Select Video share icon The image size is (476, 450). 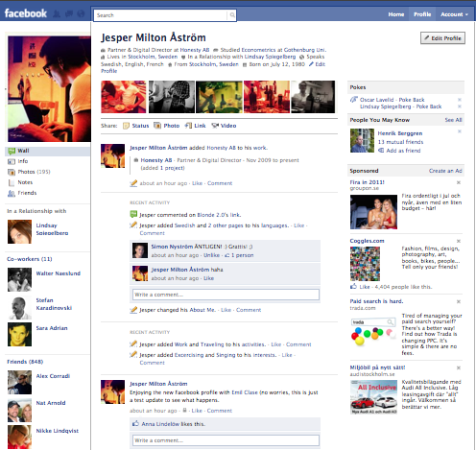(215, 126)
